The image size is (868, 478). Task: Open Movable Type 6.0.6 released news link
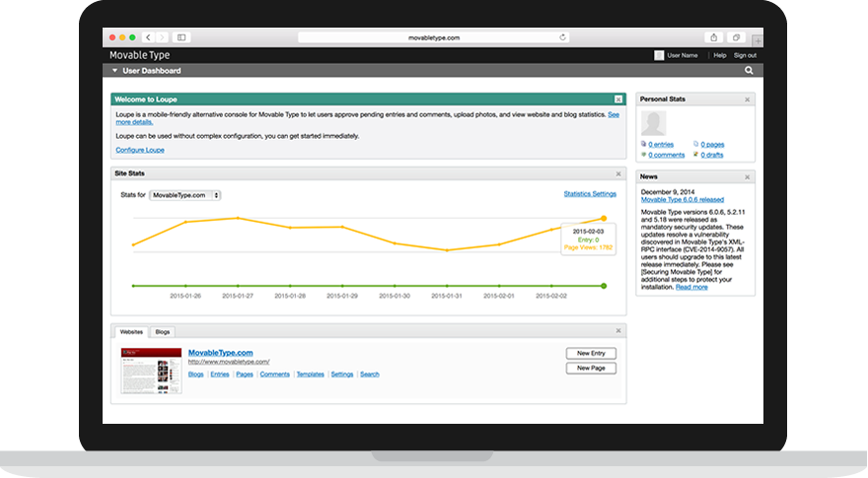682,200
